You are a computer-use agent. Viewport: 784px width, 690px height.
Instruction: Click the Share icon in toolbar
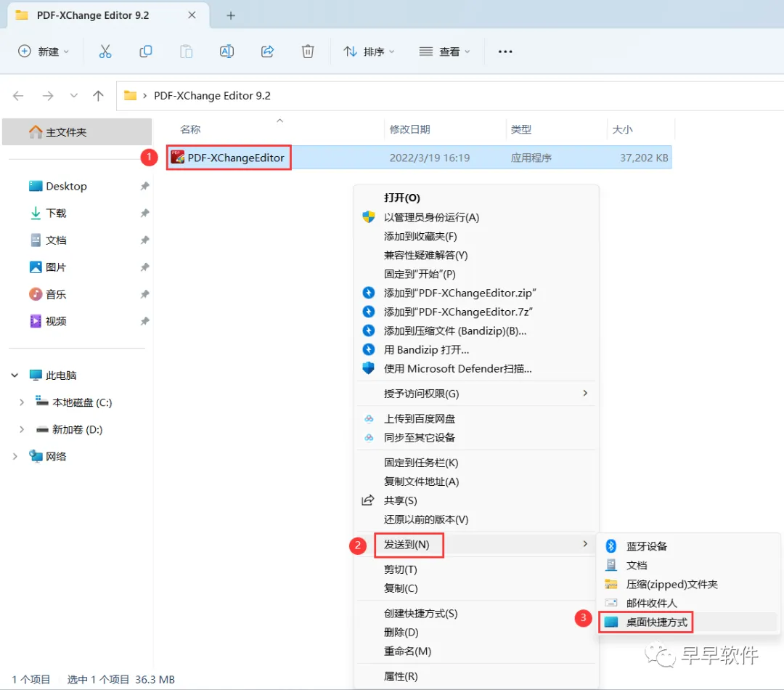click(267, 51)
